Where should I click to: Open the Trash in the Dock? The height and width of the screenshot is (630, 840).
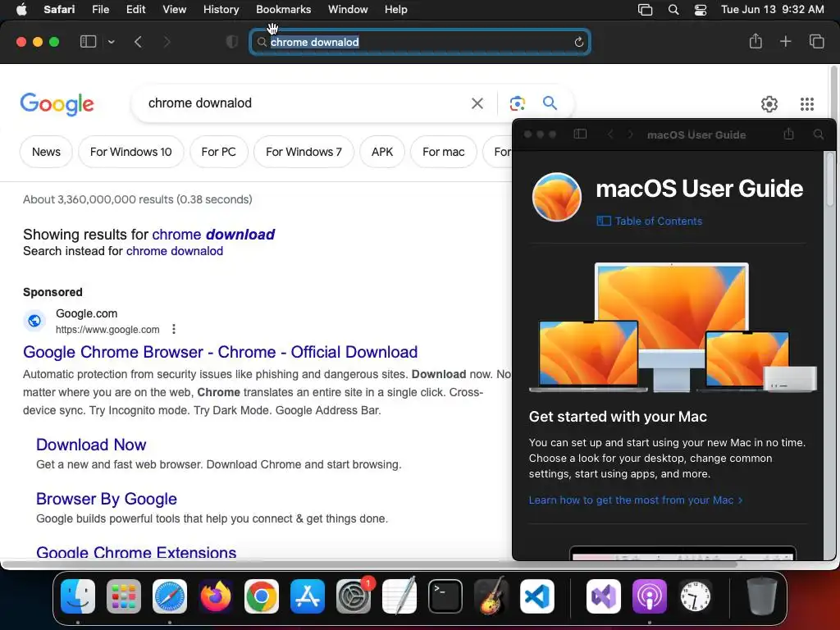tap(762, 596)
